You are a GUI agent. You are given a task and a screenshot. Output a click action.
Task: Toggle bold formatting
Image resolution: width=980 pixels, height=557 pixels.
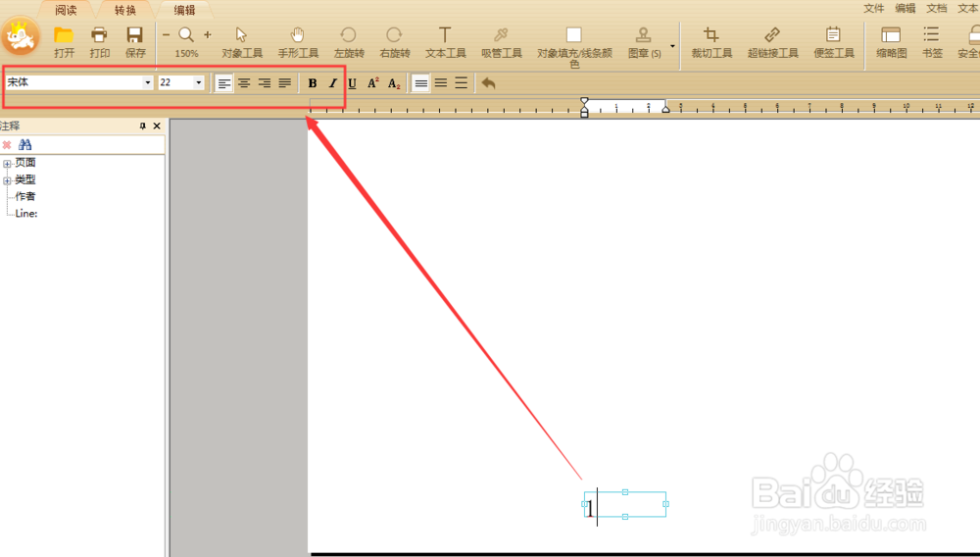313,83
